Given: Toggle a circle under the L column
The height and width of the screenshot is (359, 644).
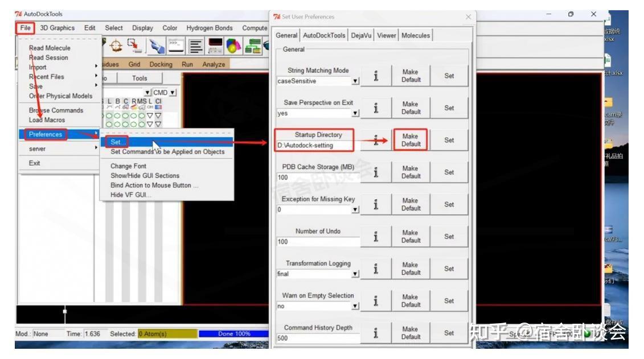Looking at the screenshot, I should pyautogui.click(x=109, y=115).
